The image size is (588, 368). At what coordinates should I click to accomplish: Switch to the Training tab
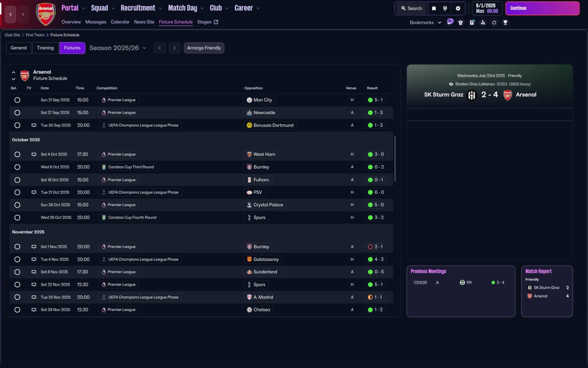click(45, 48)
